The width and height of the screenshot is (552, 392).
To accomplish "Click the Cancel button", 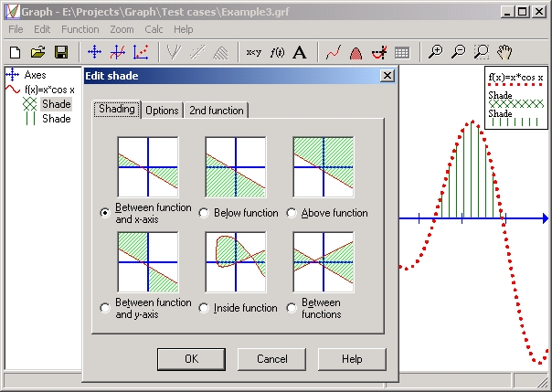I will [271, 359].
